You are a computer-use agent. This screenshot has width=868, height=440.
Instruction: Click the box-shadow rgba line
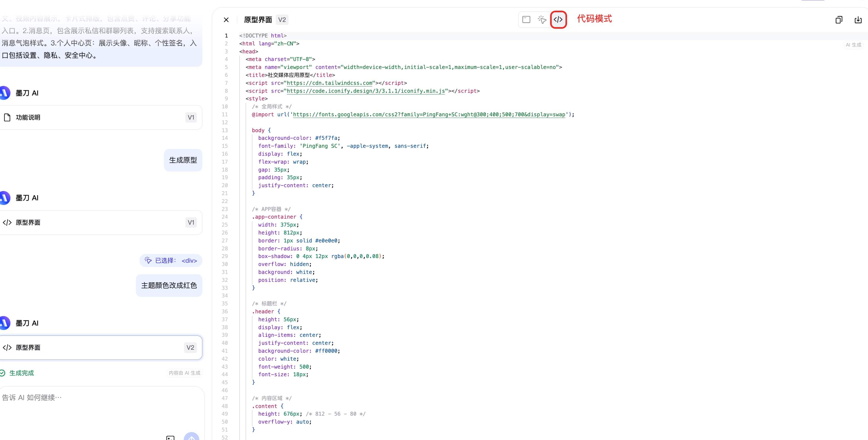coord(321,256)
